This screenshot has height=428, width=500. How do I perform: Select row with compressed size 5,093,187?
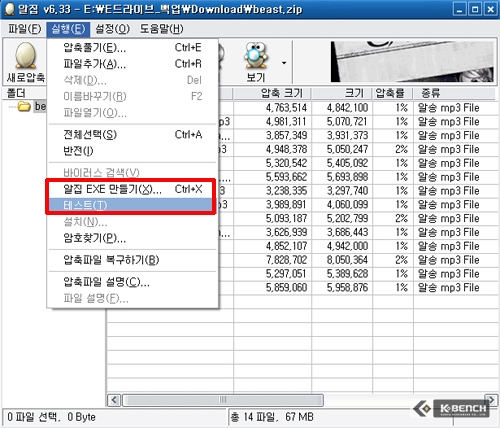click(359, 218)
